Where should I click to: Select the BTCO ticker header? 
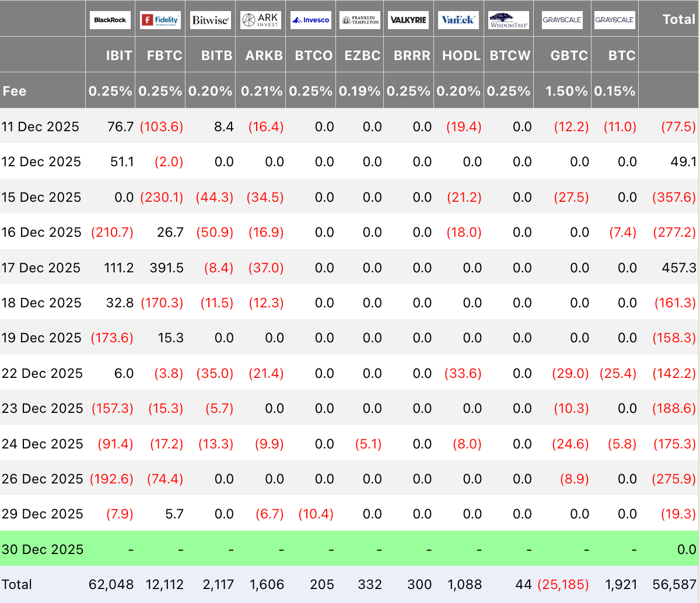point(314,55)
